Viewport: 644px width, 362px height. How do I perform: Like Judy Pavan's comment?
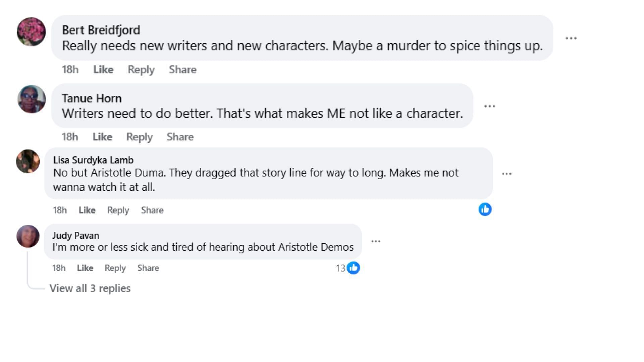click(85, 268)
